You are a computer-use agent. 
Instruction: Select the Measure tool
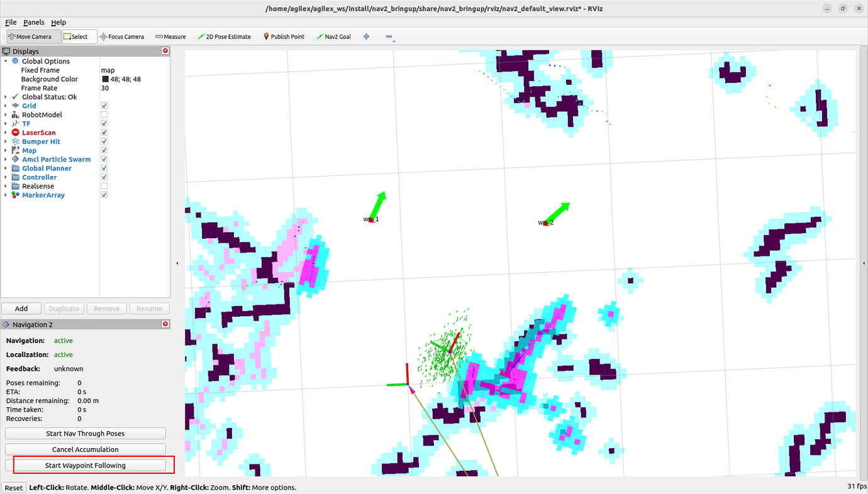(170, 36)
